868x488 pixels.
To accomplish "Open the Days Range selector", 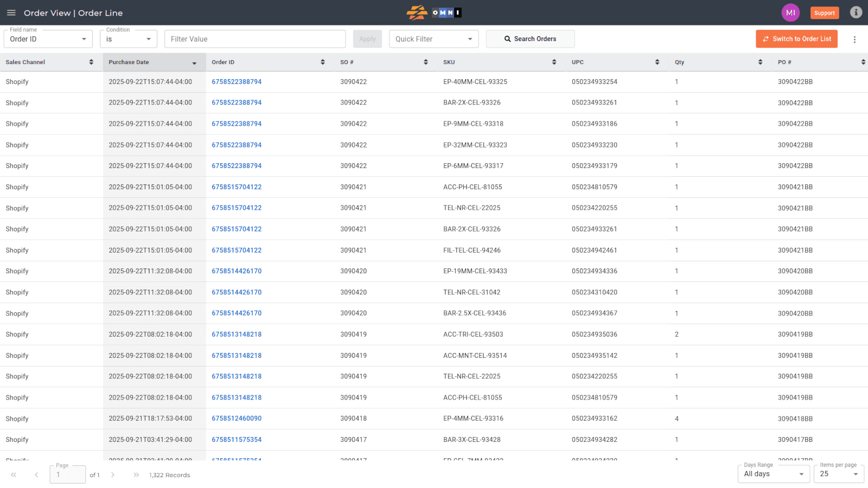I will (773, 474).
